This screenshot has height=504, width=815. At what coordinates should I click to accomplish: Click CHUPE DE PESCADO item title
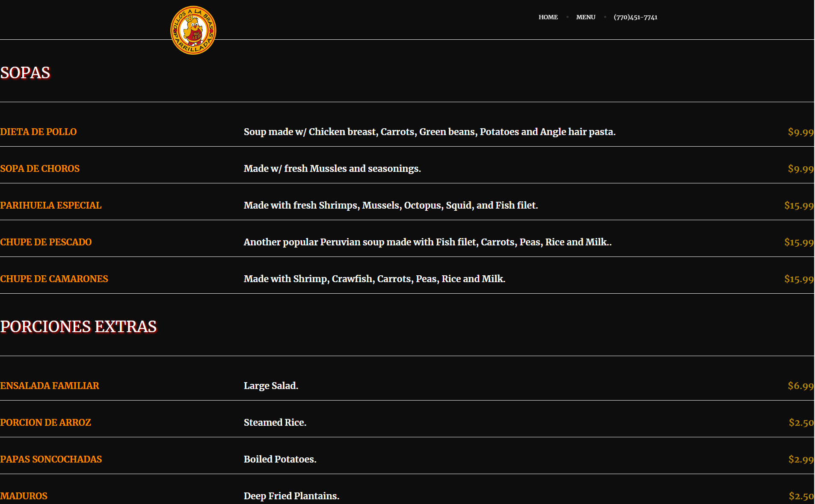[x=46, y=242]
